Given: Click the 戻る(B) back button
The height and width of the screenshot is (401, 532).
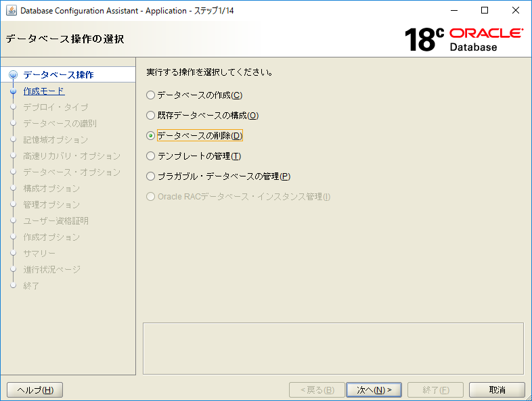Looking at the screenshot, I should point(317,390).
